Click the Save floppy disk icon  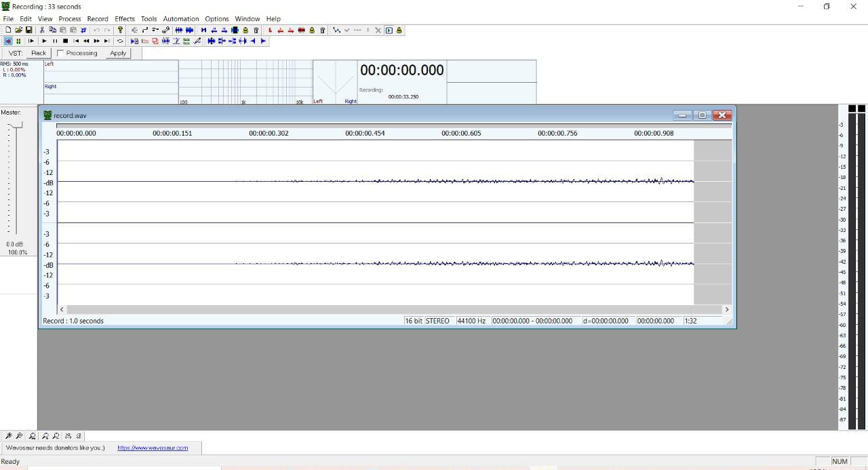coord(29,31)
